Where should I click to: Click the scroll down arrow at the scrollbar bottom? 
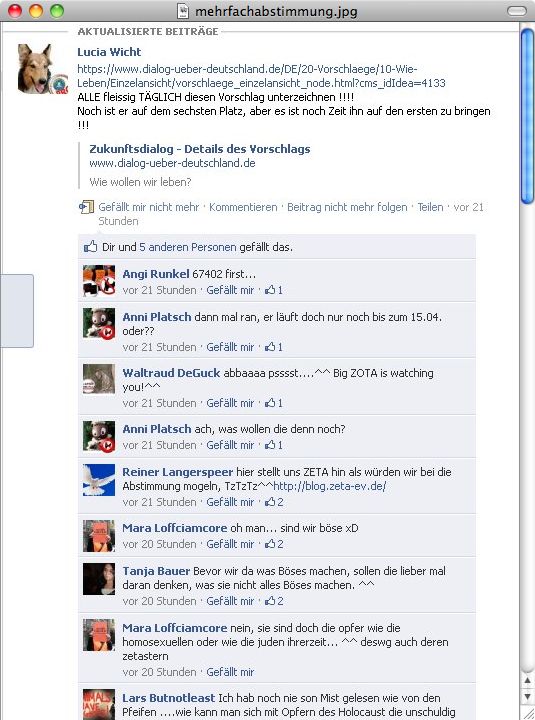coord(527,697)
